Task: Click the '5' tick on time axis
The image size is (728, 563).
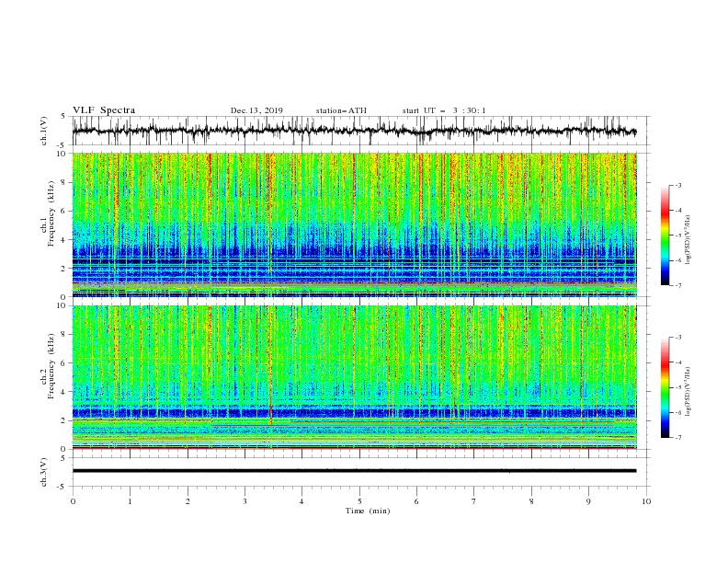Action: tap(359, 501)
